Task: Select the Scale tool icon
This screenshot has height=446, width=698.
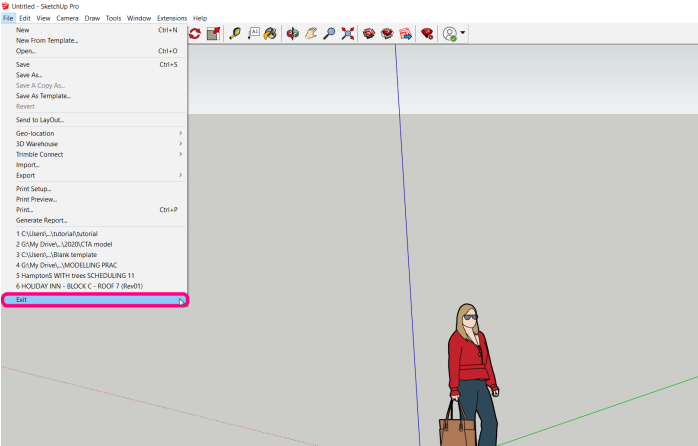Action: click(214, 33)
